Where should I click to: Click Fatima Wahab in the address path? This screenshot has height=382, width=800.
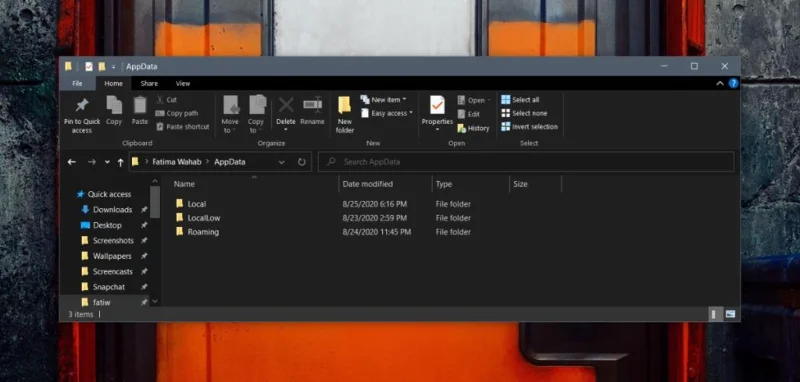pyautogui.click(x=177, y=162)
